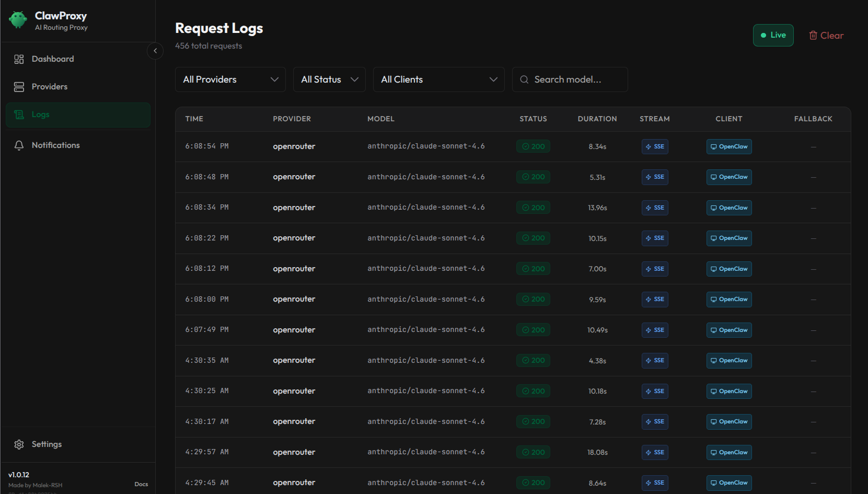The width and height of the screenshot is (868, 494).
Task: Click the 8.64s duration value
Action: click(597, 482)
